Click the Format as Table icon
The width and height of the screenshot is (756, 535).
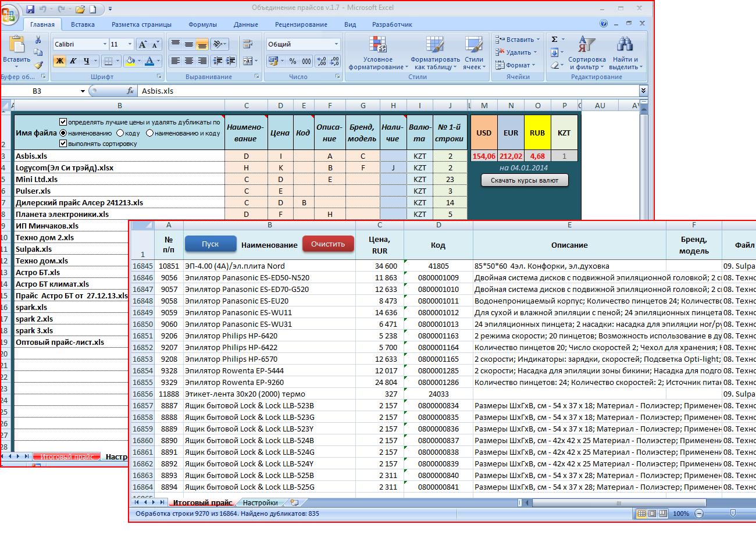[x=435, y=45]
